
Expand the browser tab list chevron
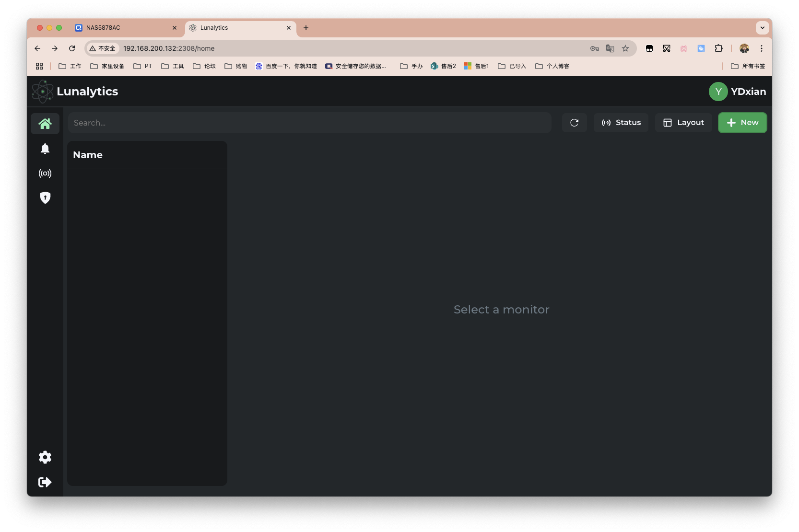762,28
